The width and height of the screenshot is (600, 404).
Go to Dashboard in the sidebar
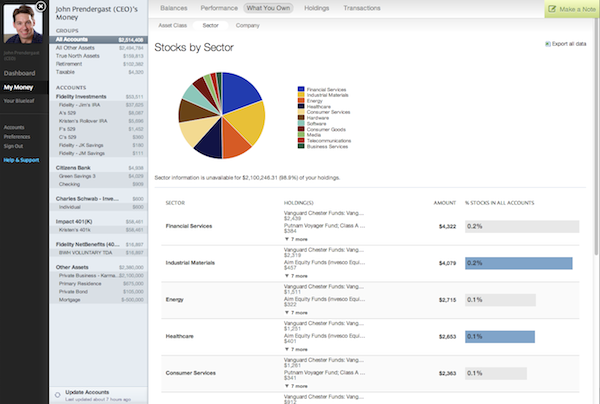pos(19,74)
